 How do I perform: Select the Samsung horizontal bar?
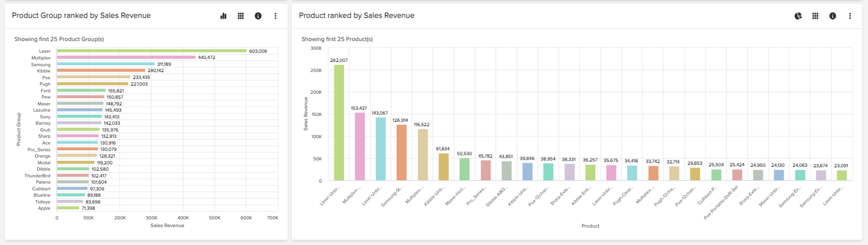click(x=106, y=64)
